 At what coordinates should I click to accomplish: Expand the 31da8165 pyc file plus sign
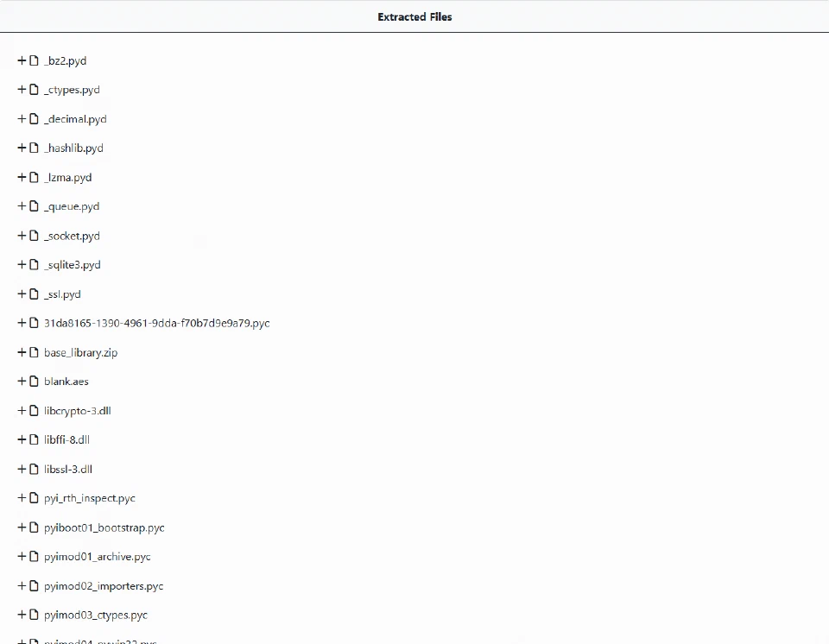22,323
